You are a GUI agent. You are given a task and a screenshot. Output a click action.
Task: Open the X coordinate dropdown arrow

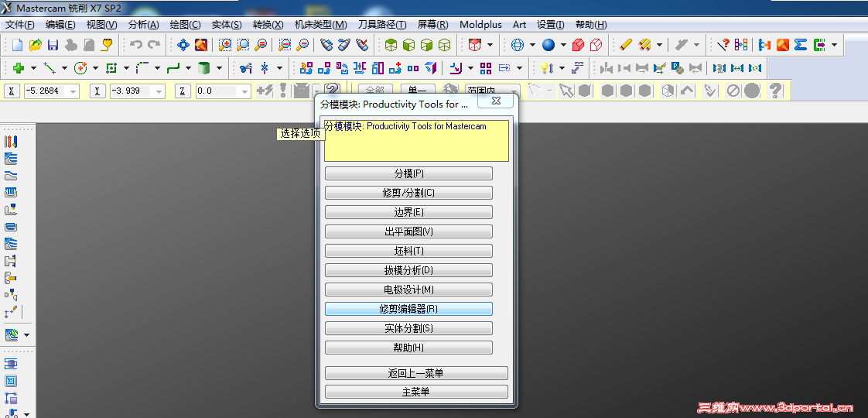click(73, 91)
